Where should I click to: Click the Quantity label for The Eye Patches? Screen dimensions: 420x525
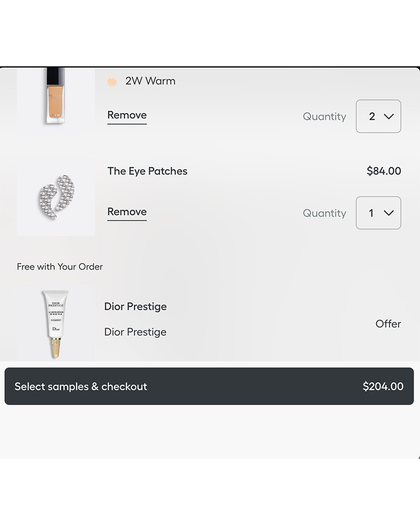(324, 213)
